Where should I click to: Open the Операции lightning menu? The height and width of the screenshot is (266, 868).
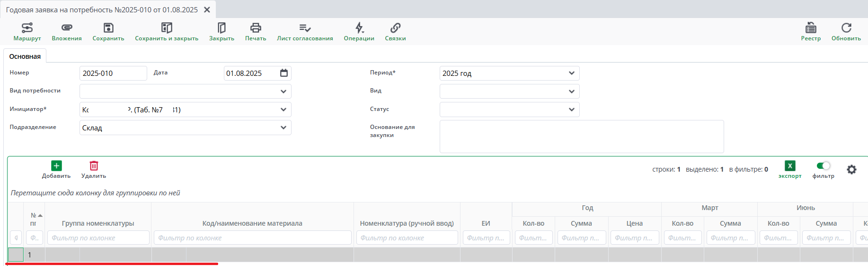click(x=359, y=28)
